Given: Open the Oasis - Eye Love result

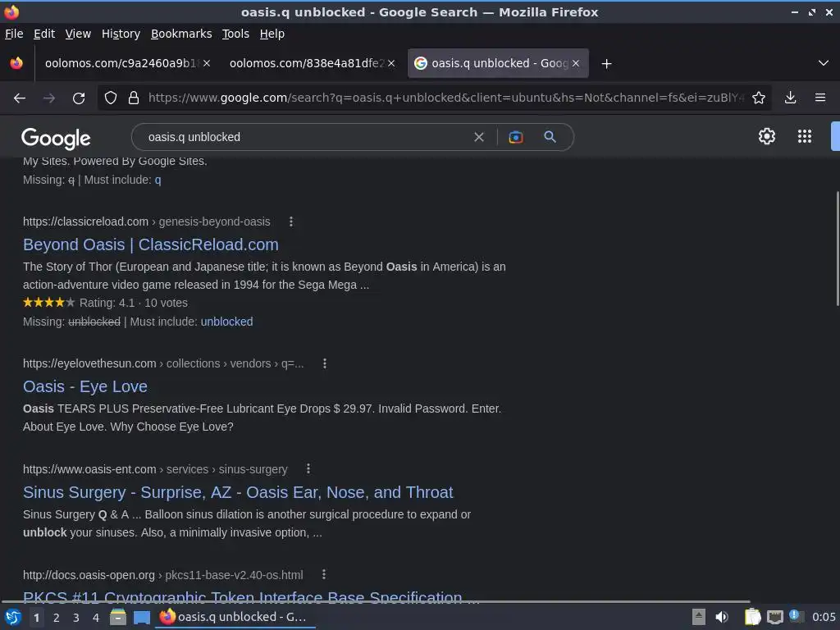Looking at the screenshot, I should [85, 387].
